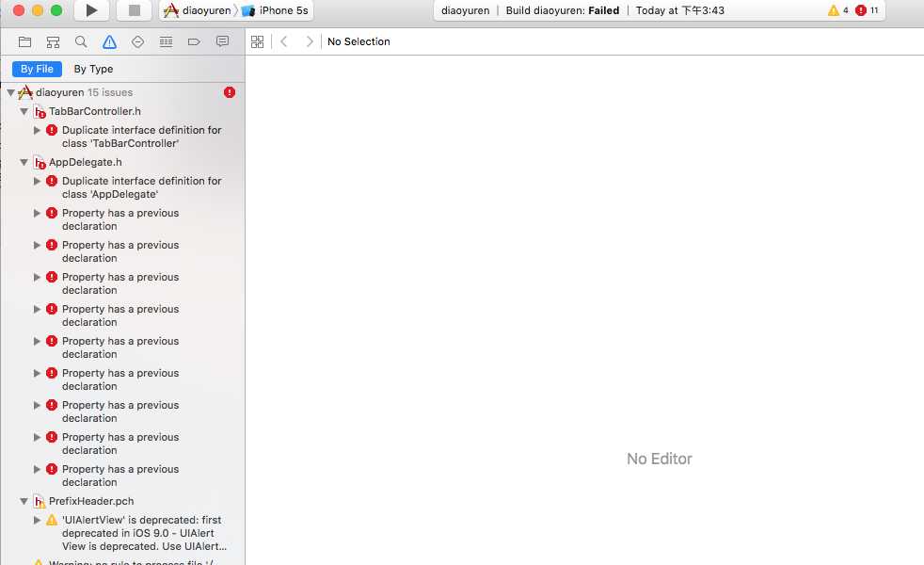Open the diaoyuren scheme selector
This screenshot has width=924, height=565.
198,10
